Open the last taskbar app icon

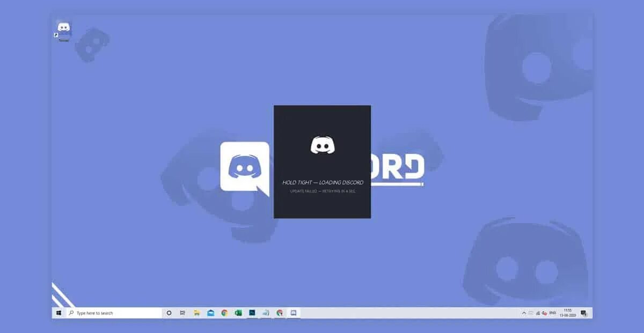point(294,313)
